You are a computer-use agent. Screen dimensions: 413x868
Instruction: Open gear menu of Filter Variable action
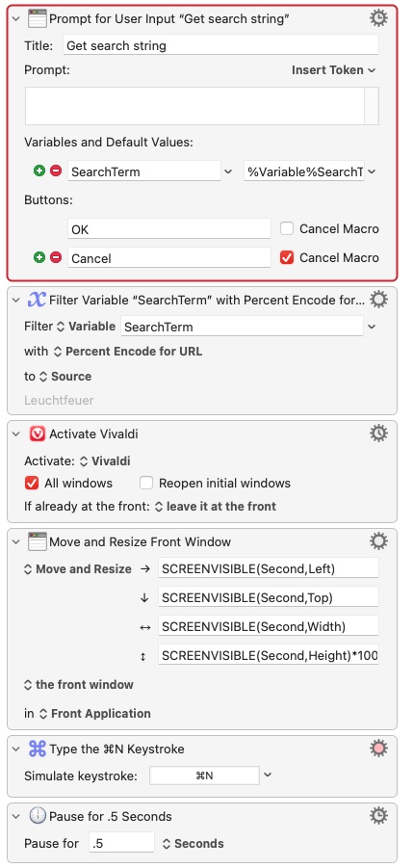click(x=378, y=300)
